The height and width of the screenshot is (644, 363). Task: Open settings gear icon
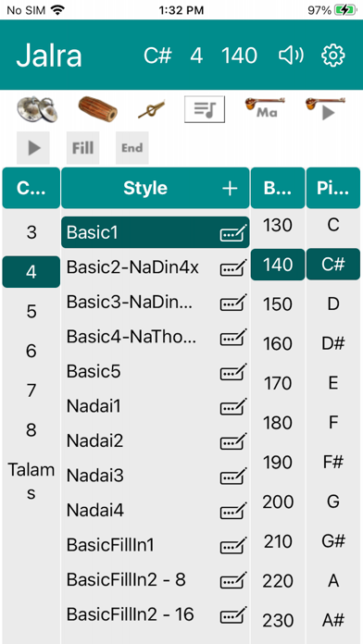click(333, 56)
